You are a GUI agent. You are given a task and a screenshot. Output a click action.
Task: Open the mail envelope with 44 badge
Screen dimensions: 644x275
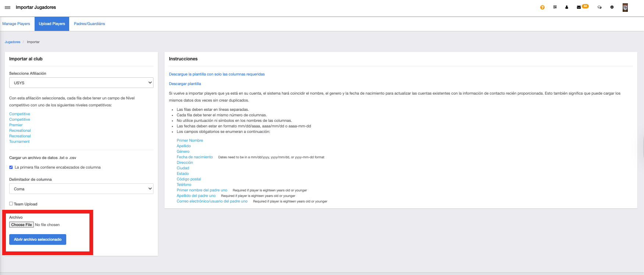coord(579,7)
